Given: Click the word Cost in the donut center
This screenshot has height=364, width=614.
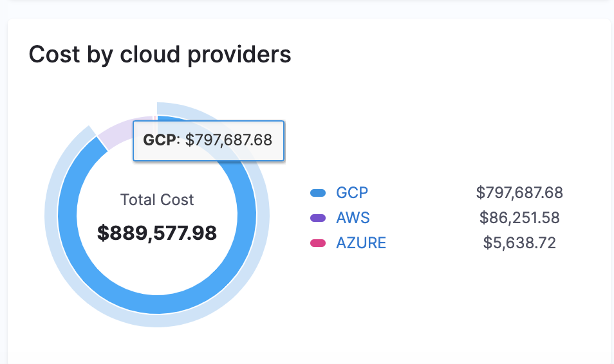Looking at the screenshot, I should point(177,200).
